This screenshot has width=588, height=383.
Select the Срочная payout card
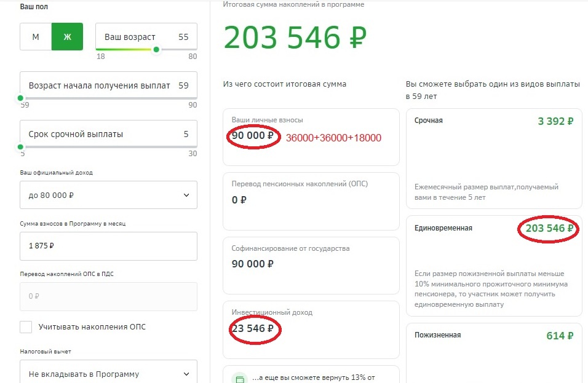point(494,159)
